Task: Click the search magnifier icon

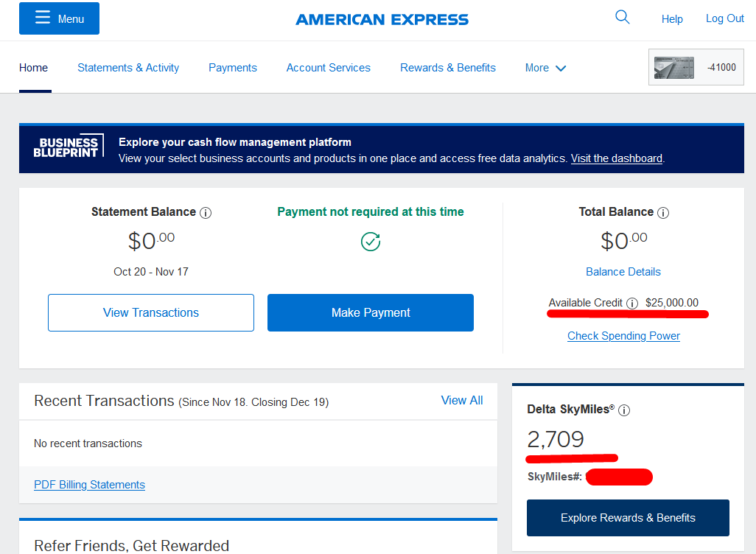Action: click(x=623, y=18)
